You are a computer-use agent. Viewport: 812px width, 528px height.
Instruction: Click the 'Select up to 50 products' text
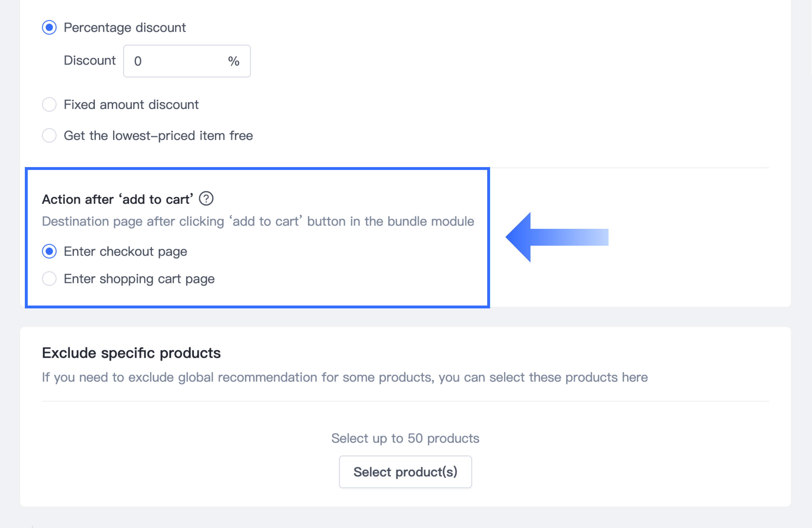(405, 438)
